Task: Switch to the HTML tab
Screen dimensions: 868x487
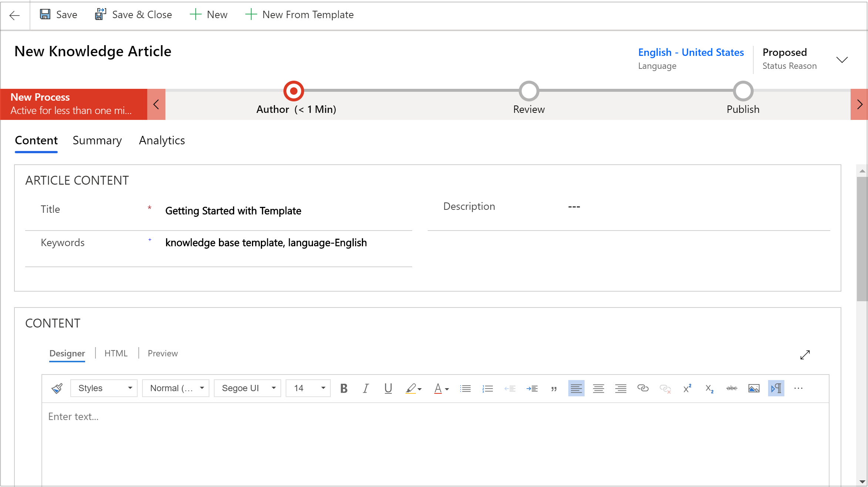Action: pyautogui.click(x=116, y=353)
